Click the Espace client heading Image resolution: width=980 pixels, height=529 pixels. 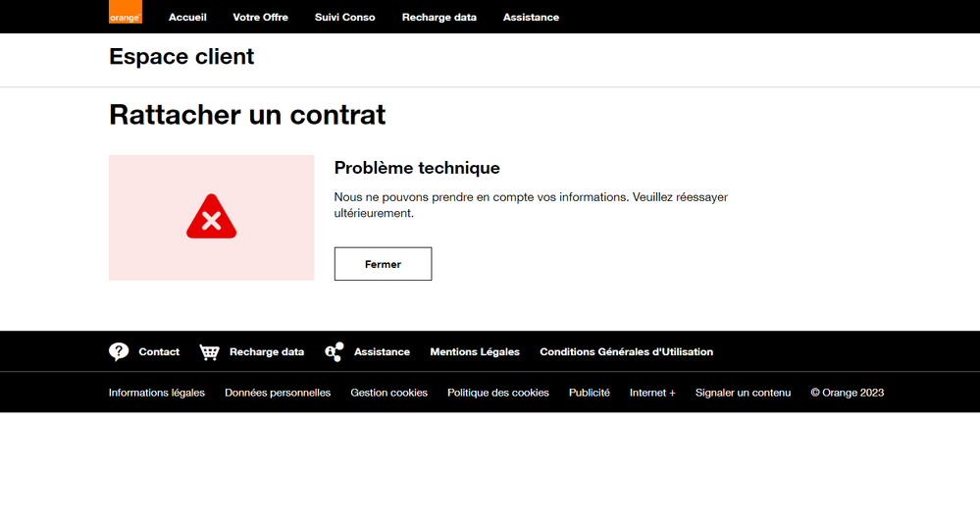click(x=181, y=56)
